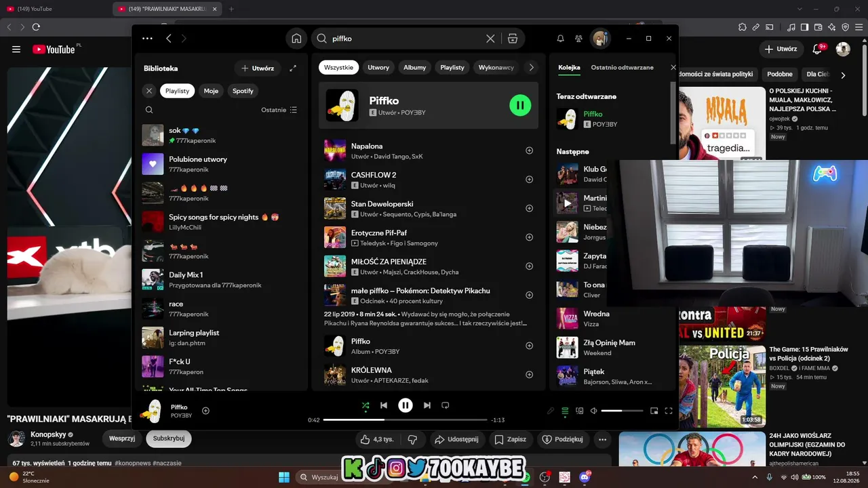Pause Piffko from the top result card
Screen dimensions: 868x488
coord(520,105)
